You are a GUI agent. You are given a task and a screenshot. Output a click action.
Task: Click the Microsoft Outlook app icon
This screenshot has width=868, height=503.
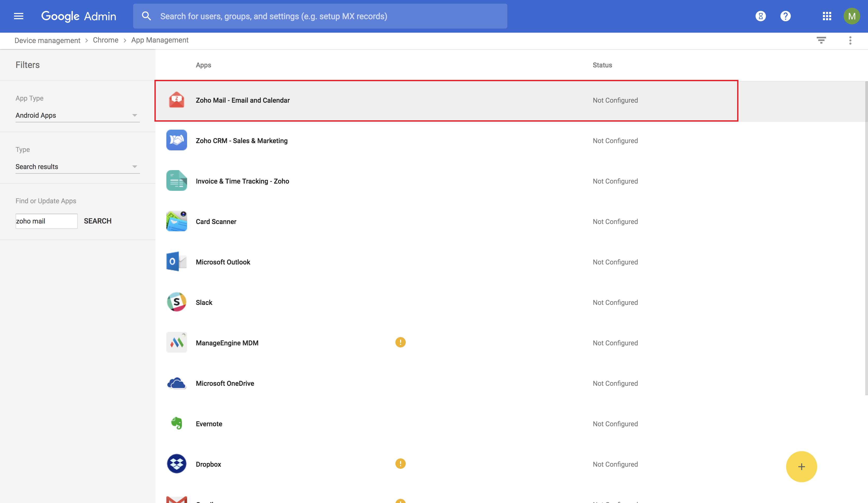point(176,262)
